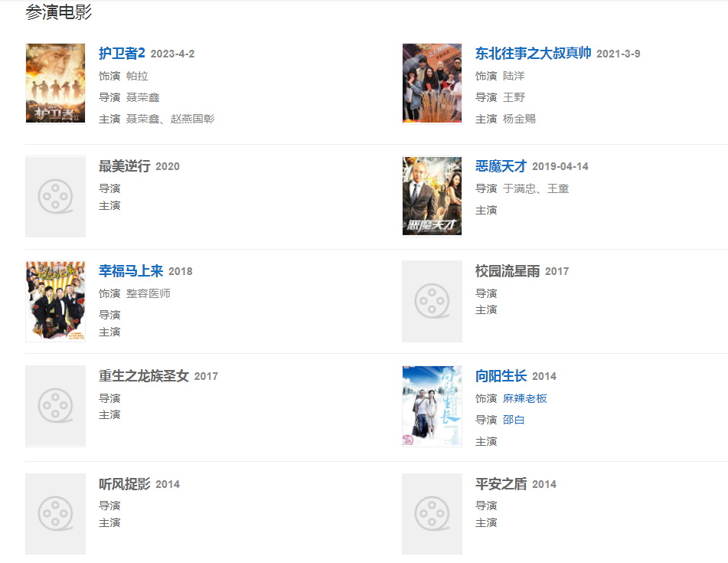Open the 幸福马上来 title link
This screenshot has width=728, height=563.
coord(131,271)
